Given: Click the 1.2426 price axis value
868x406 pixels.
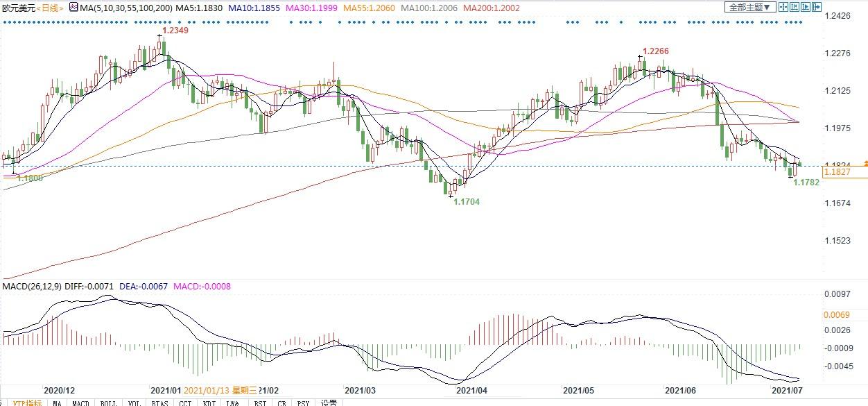Looking at the screenshot, I should coord(837,16).
